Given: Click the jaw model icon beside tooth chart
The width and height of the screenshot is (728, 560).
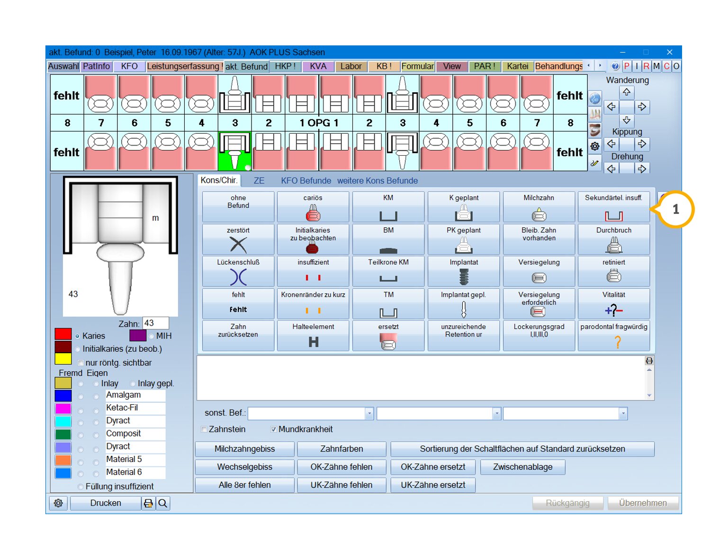Looking at the screenshot, I should [x=595, y=130].
